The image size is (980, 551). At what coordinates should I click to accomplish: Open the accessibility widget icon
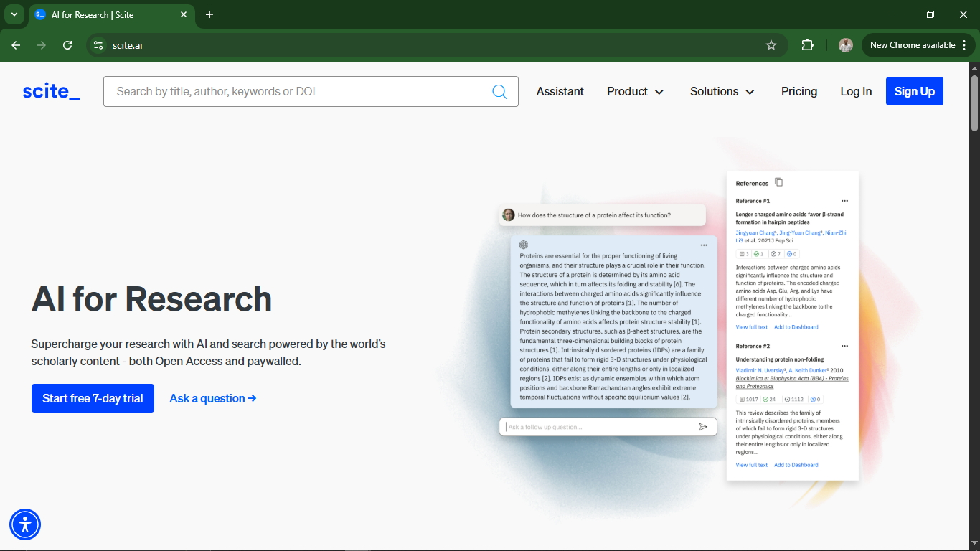click(25, 524)
